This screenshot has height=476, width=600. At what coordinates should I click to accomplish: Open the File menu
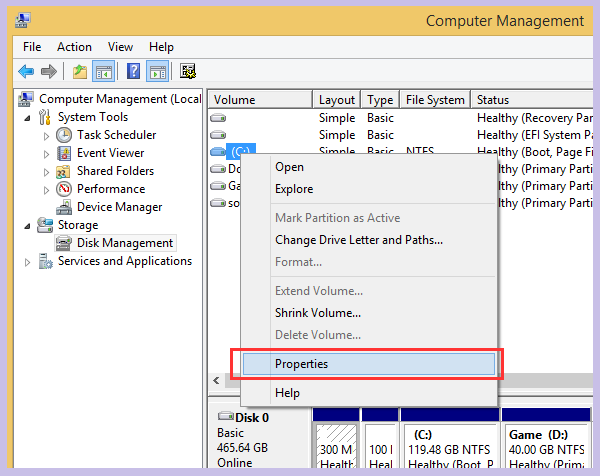coord(32,47)
